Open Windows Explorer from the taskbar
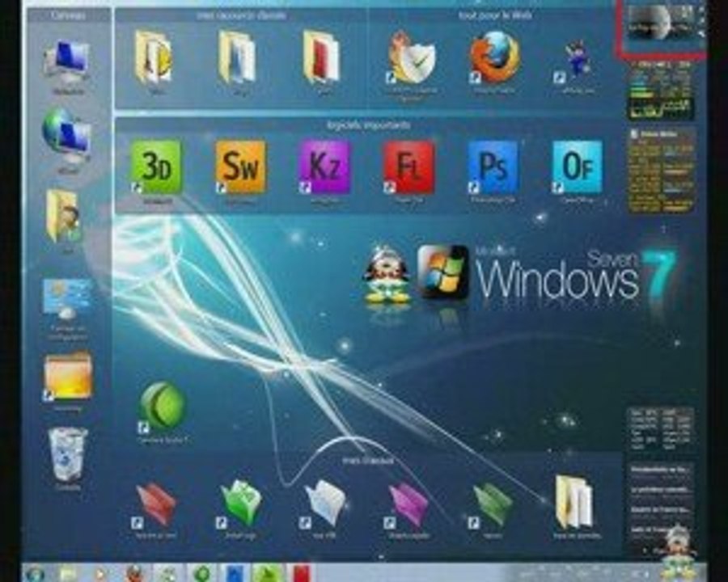 (68, 574)
